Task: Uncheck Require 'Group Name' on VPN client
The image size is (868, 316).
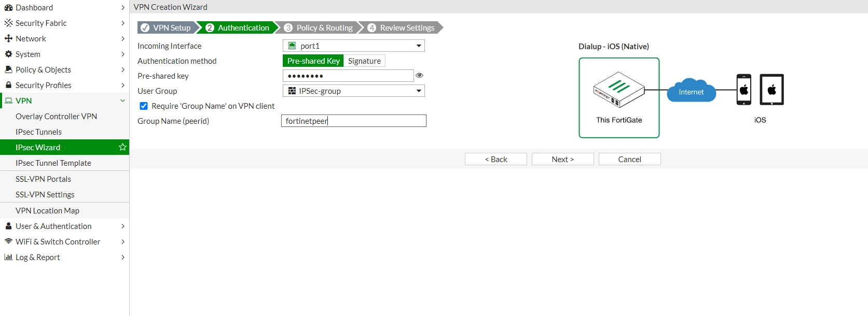Action: point(144,106)
